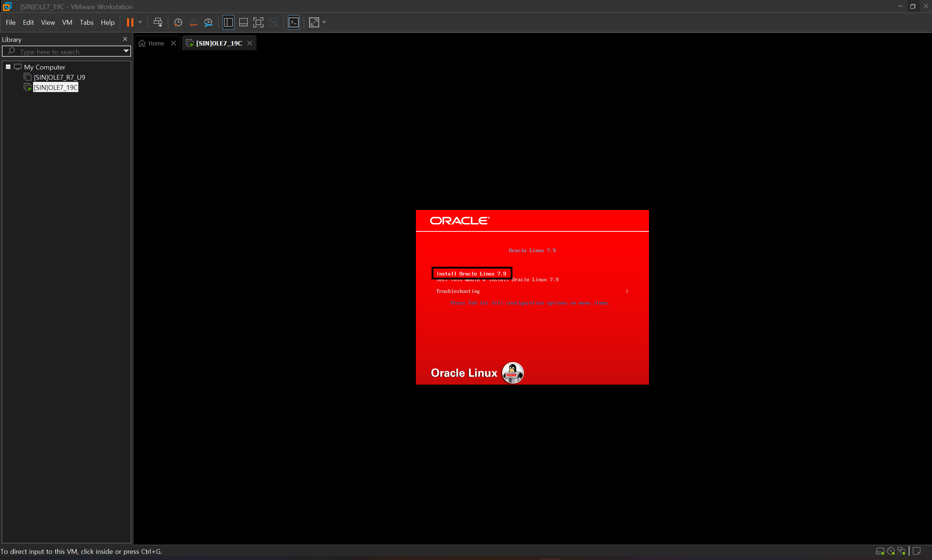This screenshot has height=560, width=932.
Task: Toggle the console view button
Action: coord(294,22)
